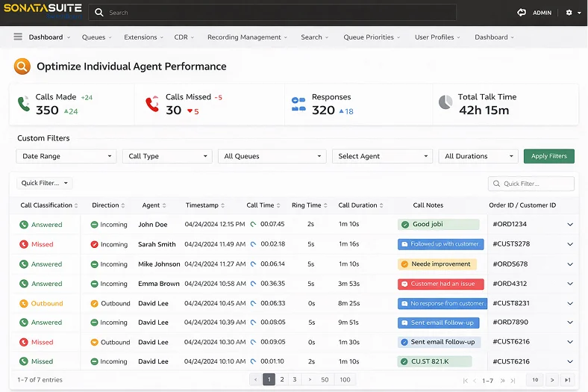The image size is (588, 392).
Task: Click the Responses chat bubbles icon
Action: 298,105
